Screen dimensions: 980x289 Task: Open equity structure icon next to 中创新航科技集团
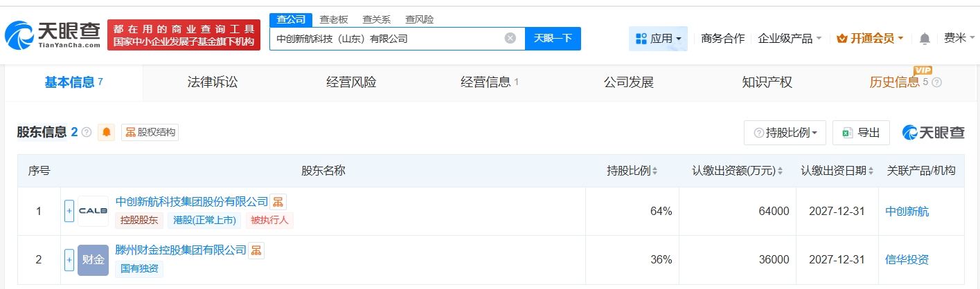(278, 202)
